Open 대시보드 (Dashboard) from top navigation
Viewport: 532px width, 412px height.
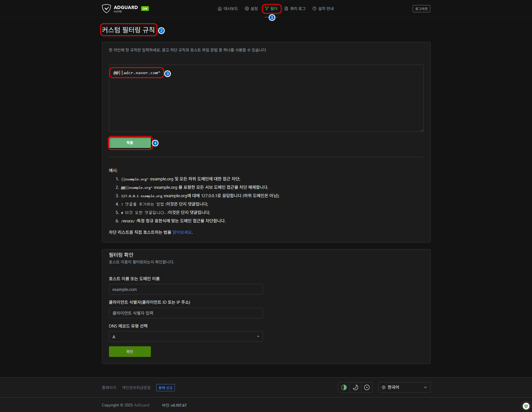(228, 9)
